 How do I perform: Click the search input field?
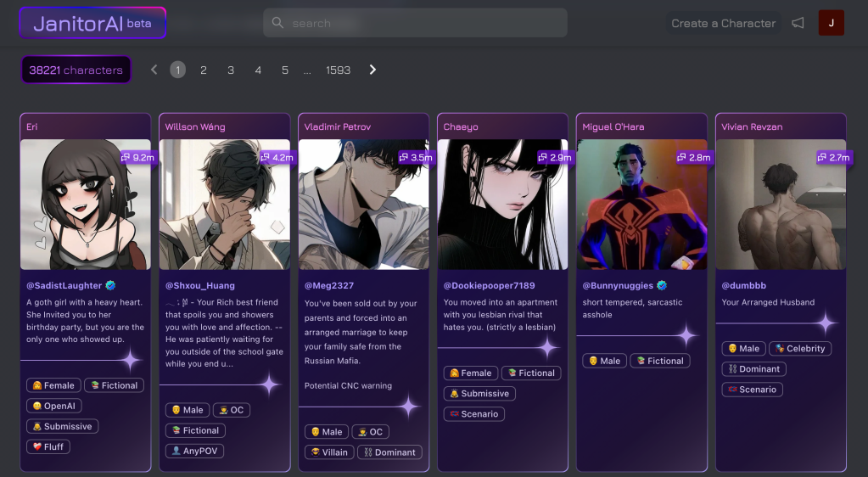point(415,23)
